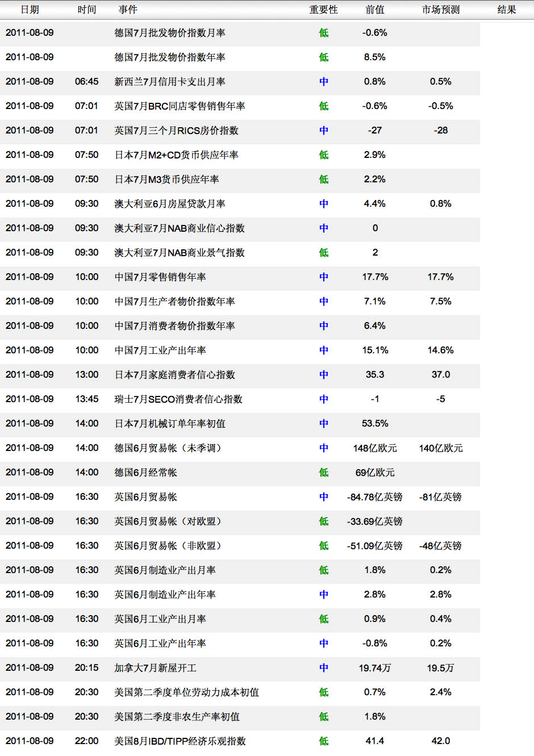Select 中国7月零售销售年率 event

[x=160, y=277]
